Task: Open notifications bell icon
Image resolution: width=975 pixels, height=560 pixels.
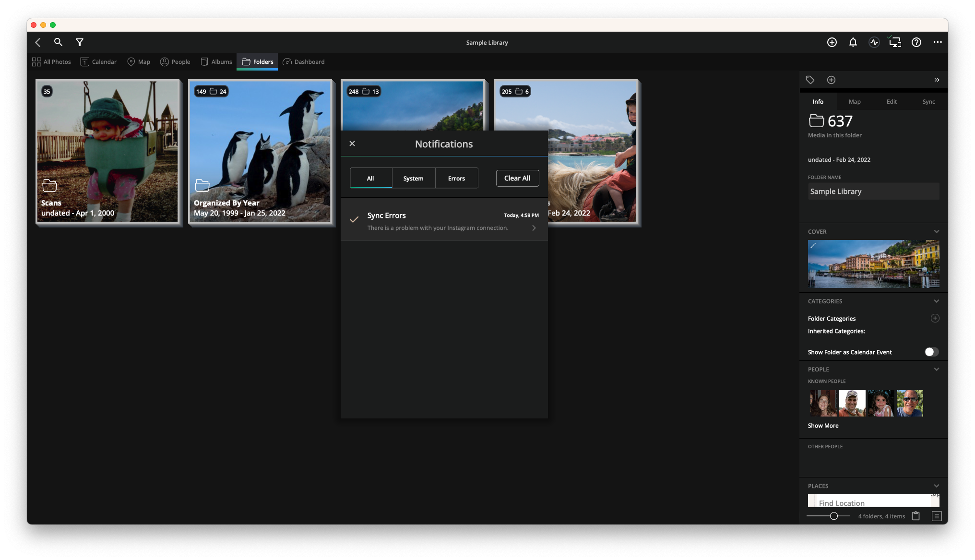Action: [853, 42]
